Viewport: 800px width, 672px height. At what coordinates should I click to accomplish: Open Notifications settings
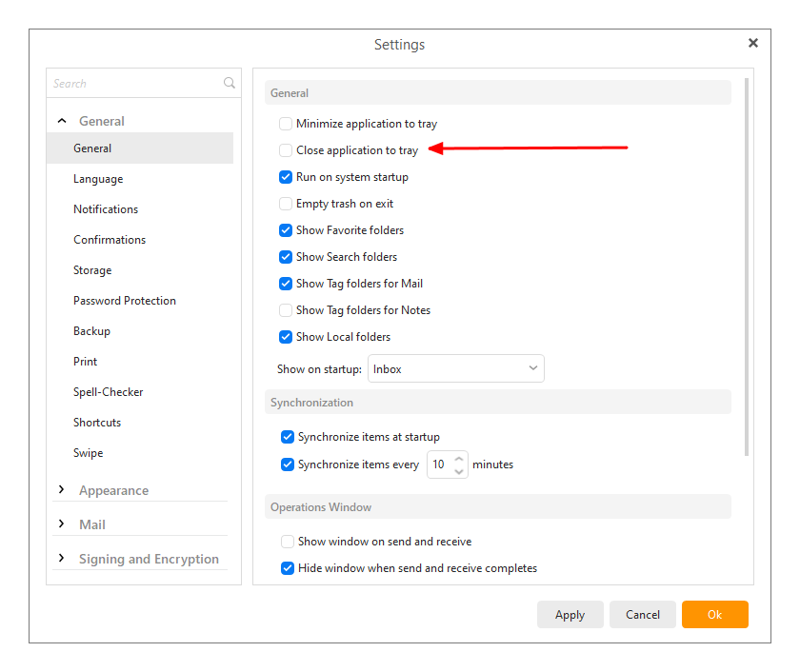[106, 209]
